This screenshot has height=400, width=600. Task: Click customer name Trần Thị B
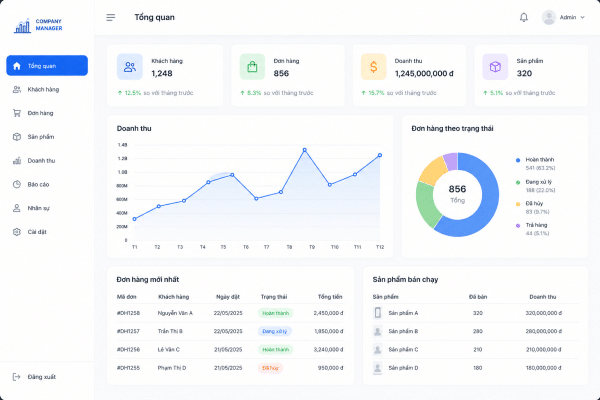pyautogui.click(x=170, y=331)
